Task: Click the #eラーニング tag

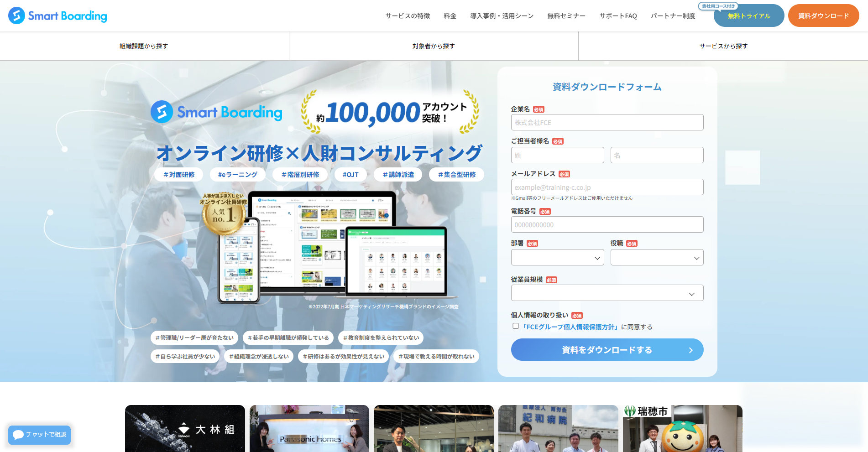Action: coord(237,175)
